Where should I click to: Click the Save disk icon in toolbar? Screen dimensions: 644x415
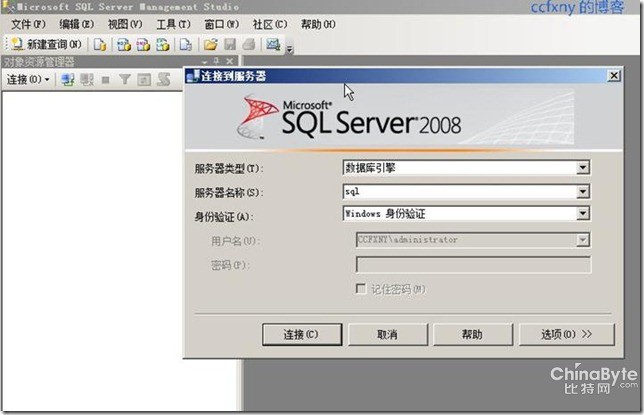(x=229, y=44)
